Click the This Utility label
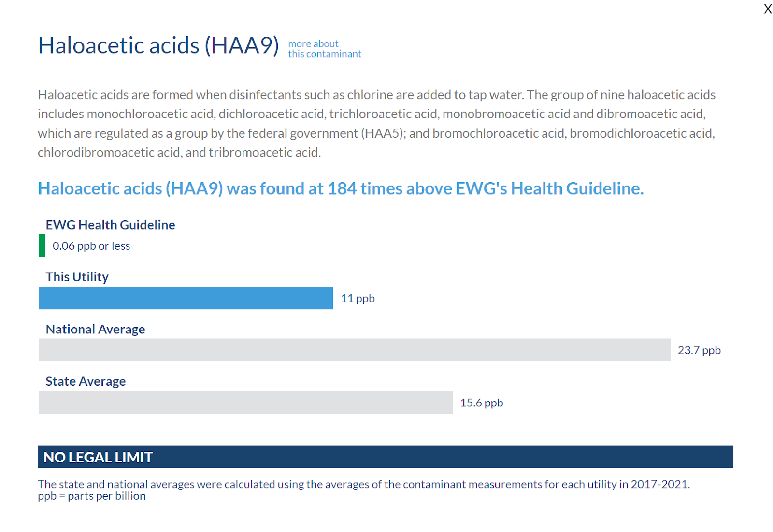This screenshot has height=532, width=773. tap(77, 277)
